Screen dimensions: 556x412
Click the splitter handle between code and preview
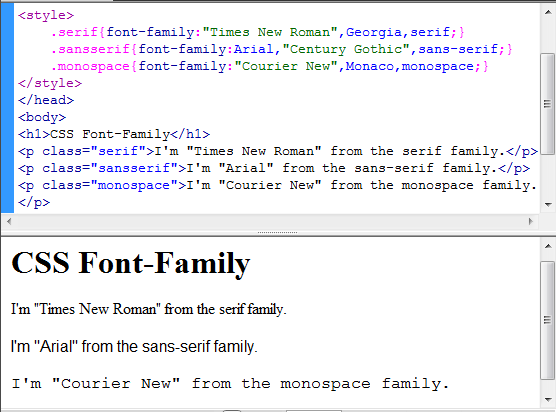click(278, 233)
